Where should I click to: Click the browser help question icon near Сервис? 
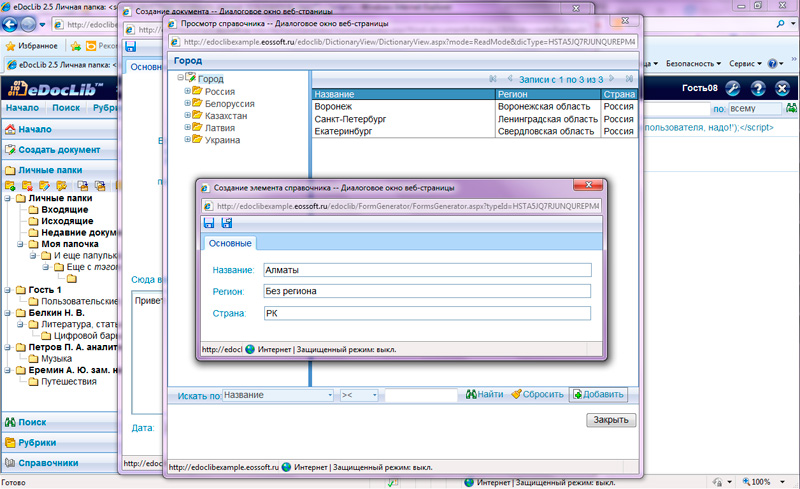coord(772,63)
